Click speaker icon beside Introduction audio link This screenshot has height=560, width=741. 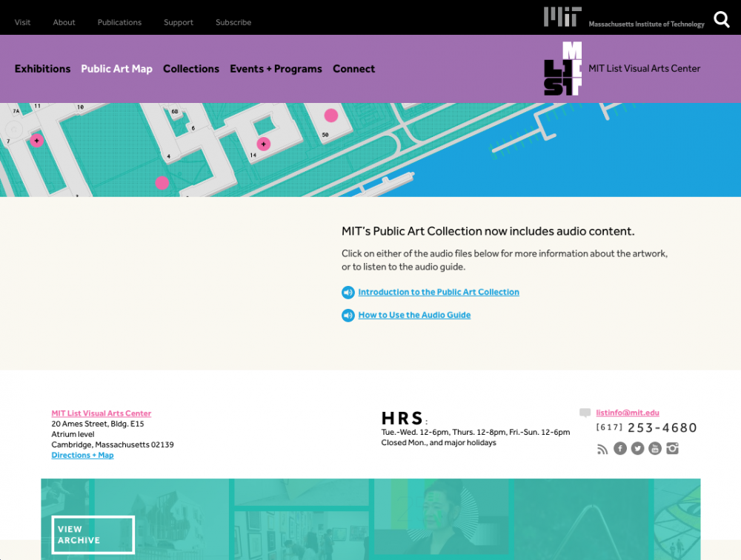pos(348,293)
